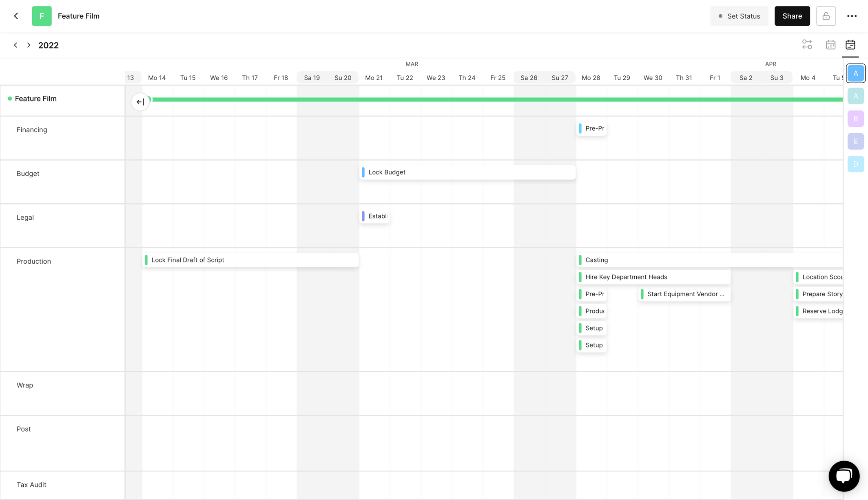Navigate to the previous year chevron
The width and height of the screenshot is (868, 500).
click(15, 45)
